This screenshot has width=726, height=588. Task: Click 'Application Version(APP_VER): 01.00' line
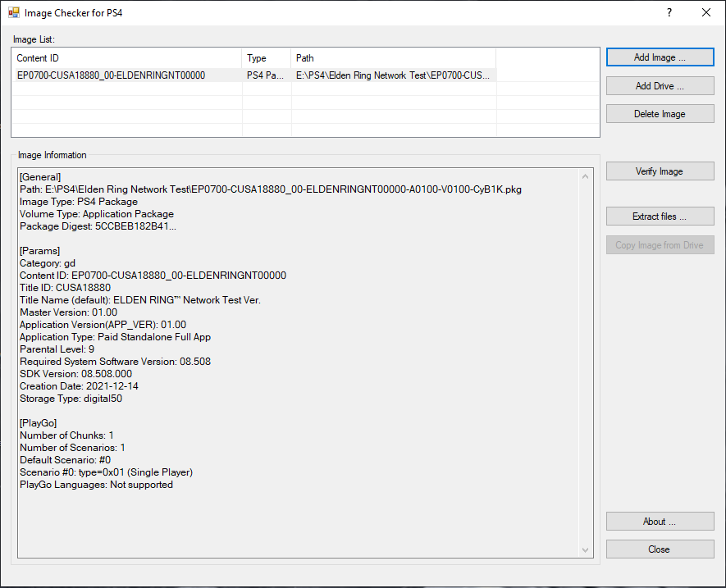tap(103, 325)
